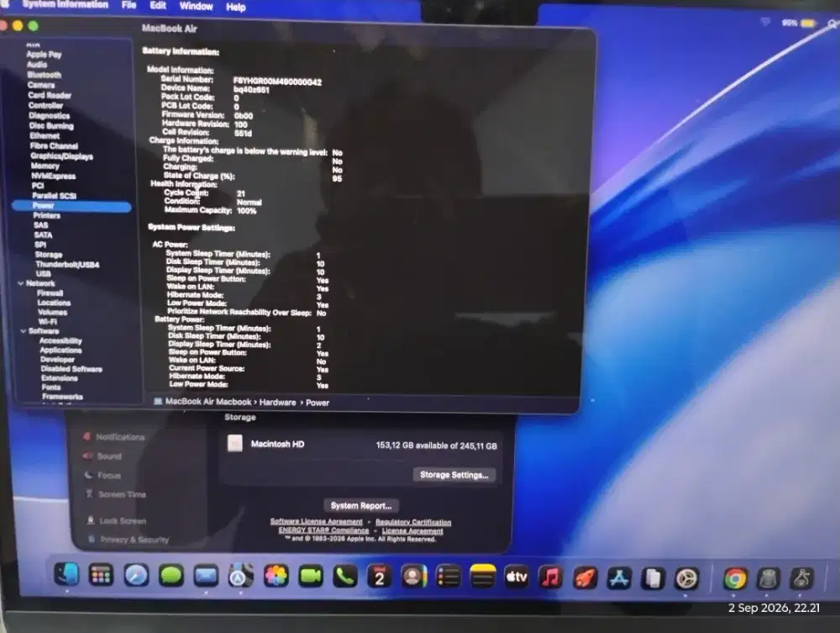
Task: Select Card Reader in the sidebar
Action: click(x=50, y=95)
